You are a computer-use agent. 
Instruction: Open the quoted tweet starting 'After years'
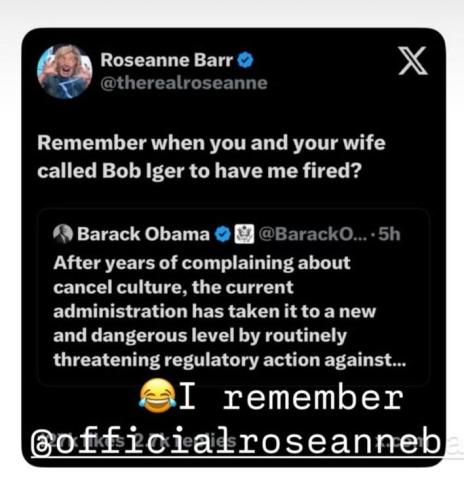233,297
